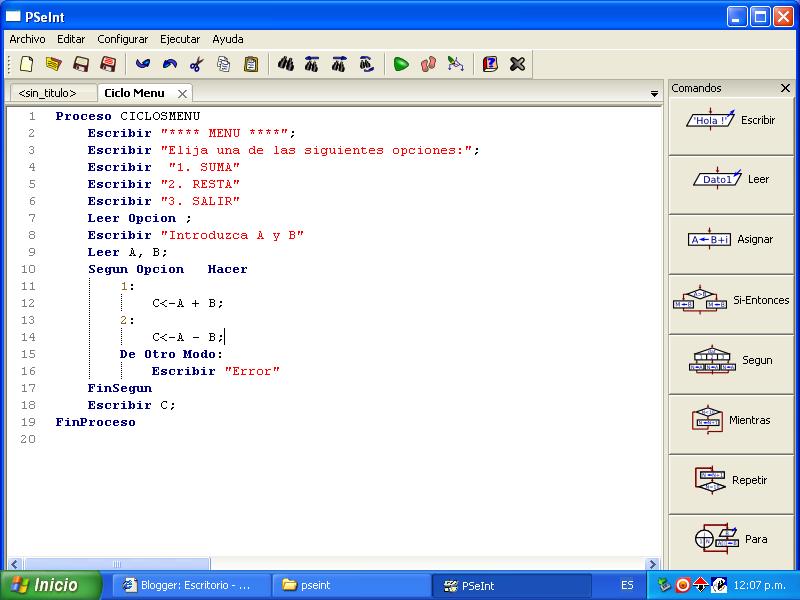
Task: Click horizontal scrollbar right arrow
Action: [652, 564]
